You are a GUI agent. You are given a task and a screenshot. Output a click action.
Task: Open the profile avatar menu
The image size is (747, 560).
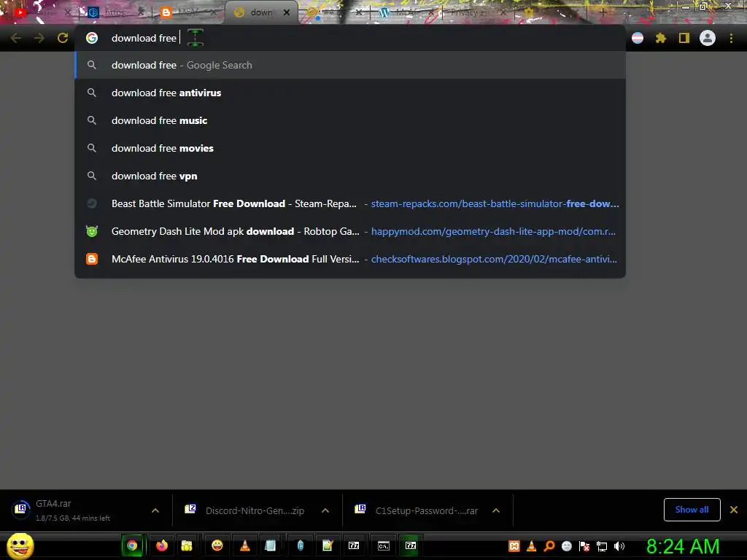pyautogui.click(x=708, y=38)
